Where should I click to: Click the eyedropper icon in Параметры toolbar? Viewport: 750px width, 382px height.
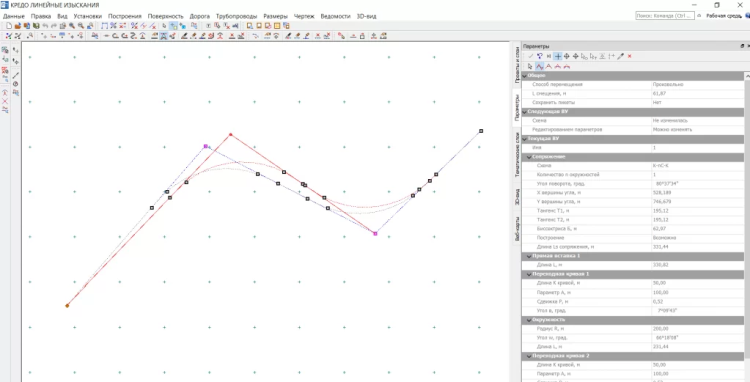tap(620, 56)
